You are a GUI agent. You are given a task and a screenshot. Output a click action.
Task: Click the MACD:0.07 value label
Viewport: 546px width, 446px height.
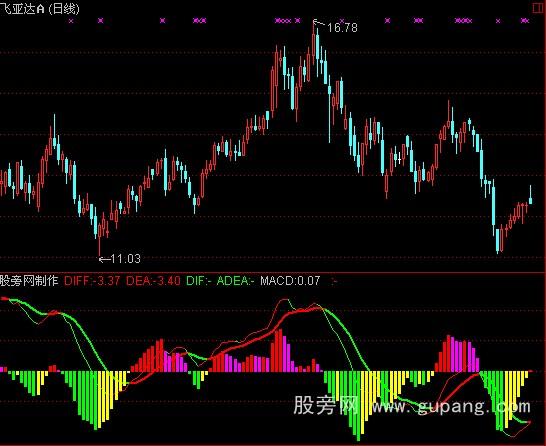[290, 281]
